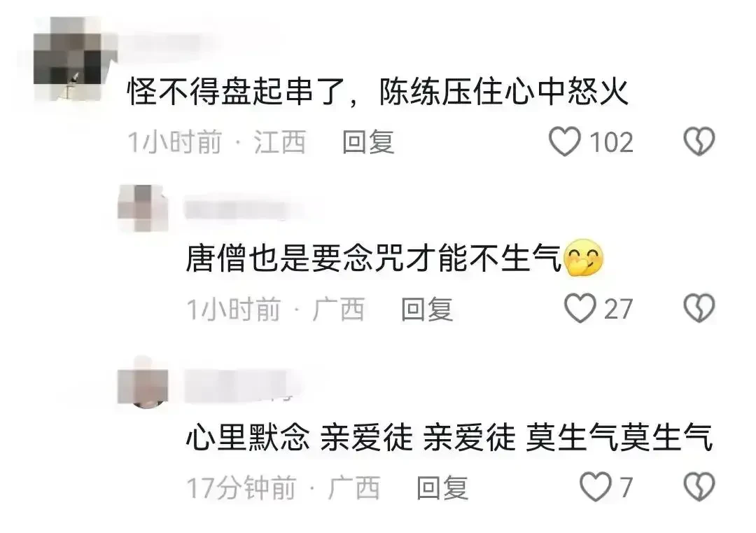756x533 pixels.
Task: Like the 唐僧也是要念咒 reply via its heart icon
Action: tap(580, 309)
